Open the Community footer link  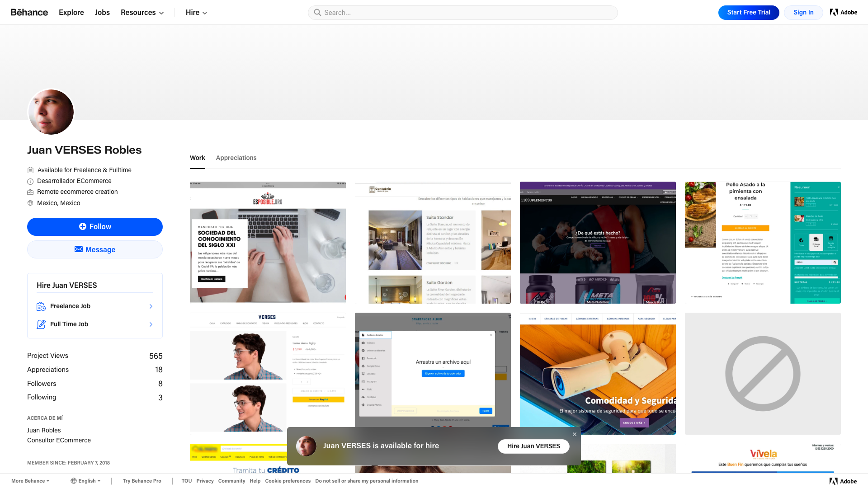(x=231, y=481)
